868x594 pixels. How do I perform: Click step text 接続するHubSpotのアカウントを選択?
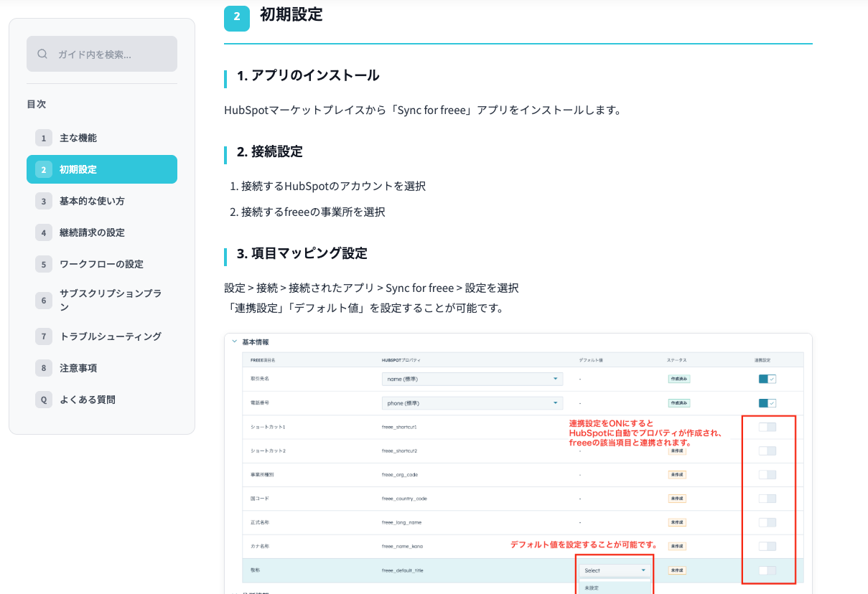tap(334, 186)
